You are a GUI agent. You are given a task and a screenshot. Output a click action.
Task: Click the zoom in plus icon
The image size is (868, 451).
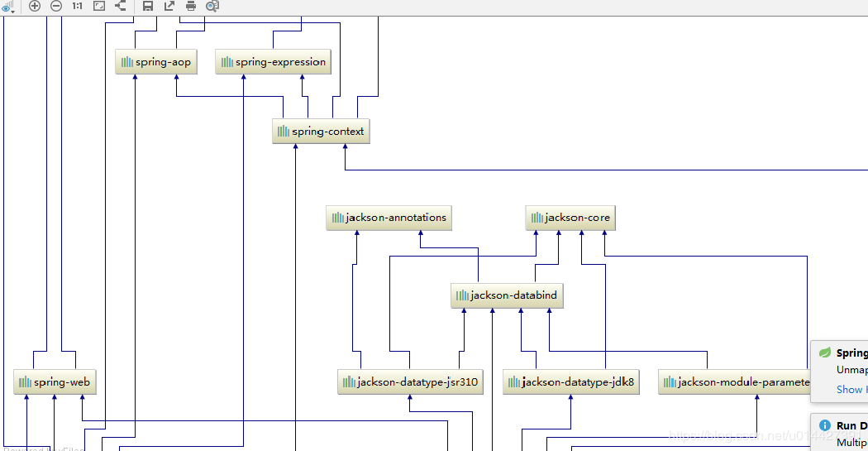point(35,6)
